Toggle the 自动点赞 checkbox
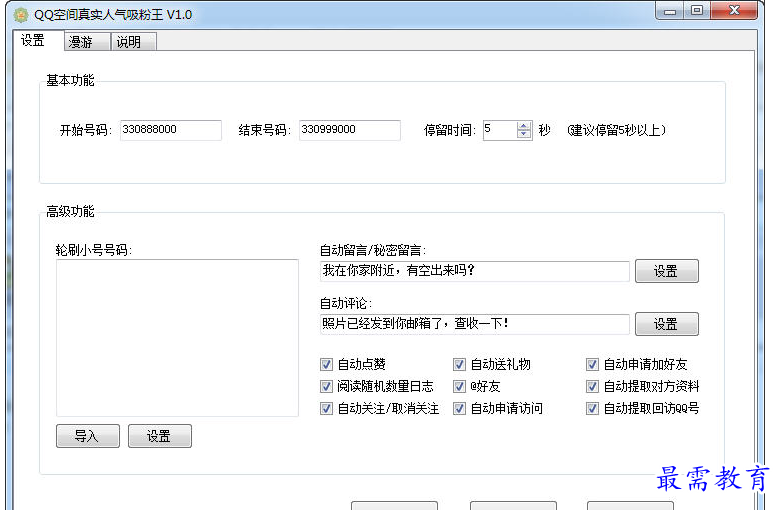Viewport: 778px width, 510px height. click(x=326, y=365)
